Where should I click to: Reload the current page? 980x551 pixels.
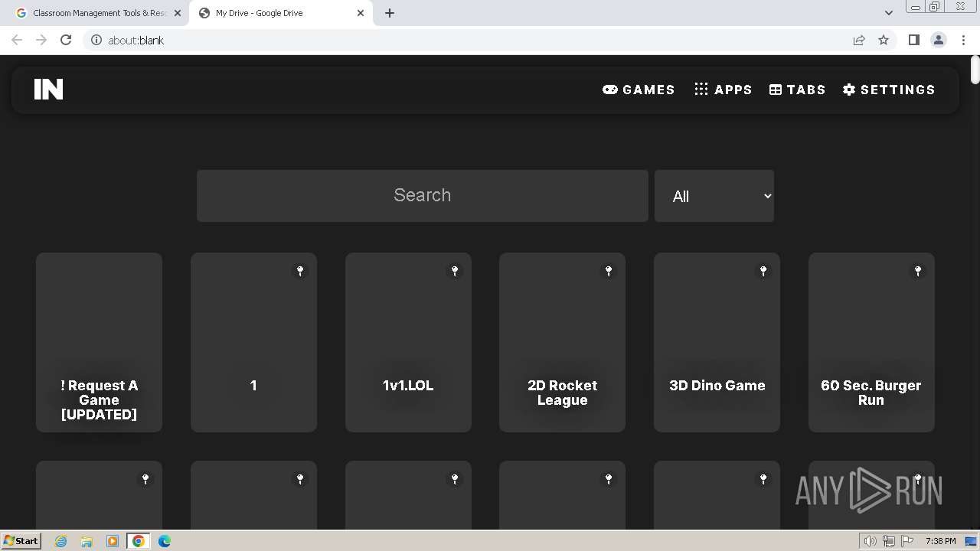click(66, 40)
